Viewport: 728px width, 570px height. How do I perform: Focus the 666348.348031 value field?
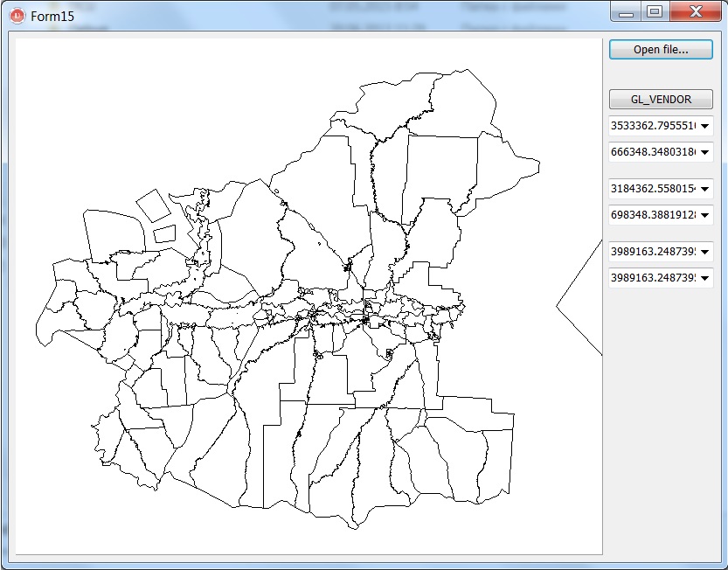[x=652, y=153]
